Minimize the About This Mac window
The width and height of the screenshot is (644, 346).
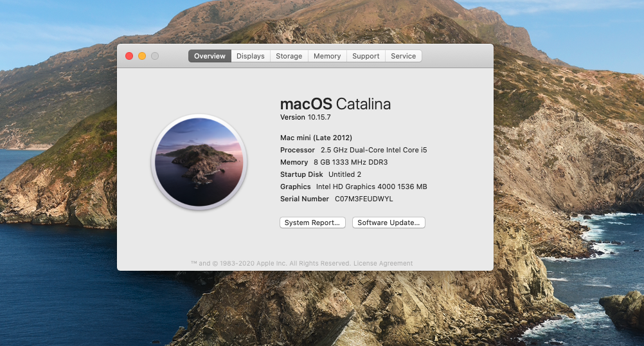point(142,56)
